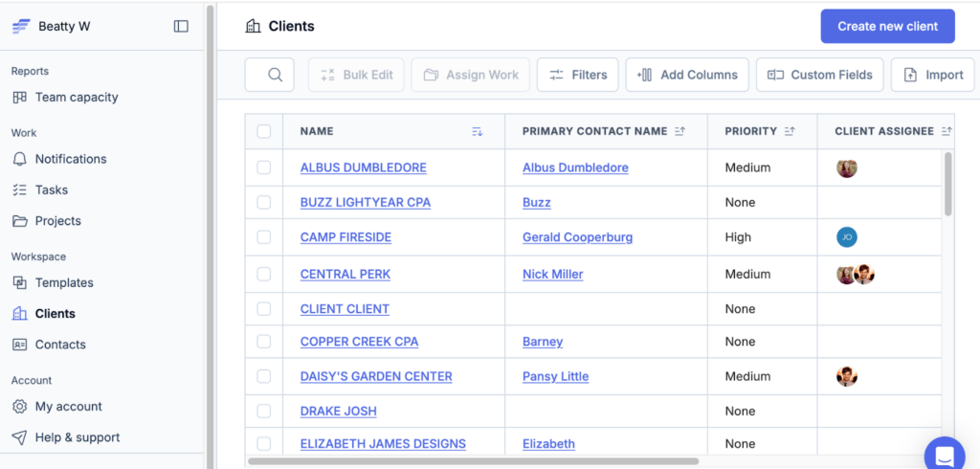Toggle the select-all checkbox in table header
The height and width of the screenshot is (469, 980).
pos(264,131)
